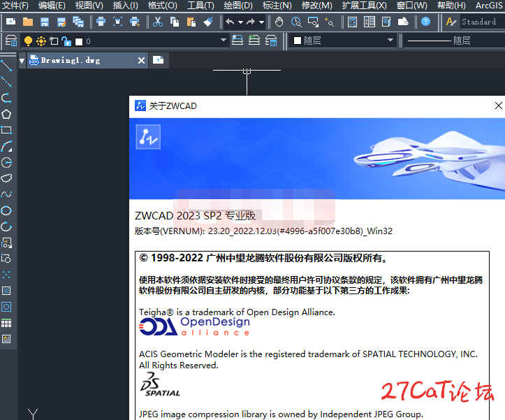Switch to the Drawing1.dwg tab
The width and height of the screenshot is (505, 420).
tap(87, 60)
